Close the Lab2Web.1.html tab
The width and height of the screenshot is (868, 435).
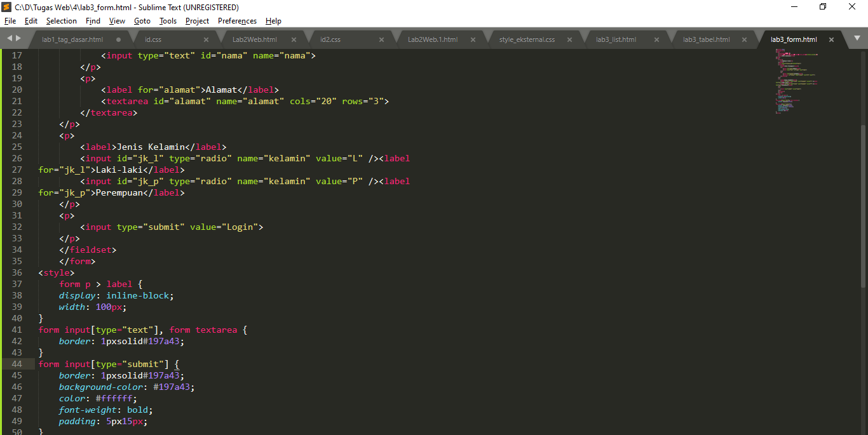[473, 39]
